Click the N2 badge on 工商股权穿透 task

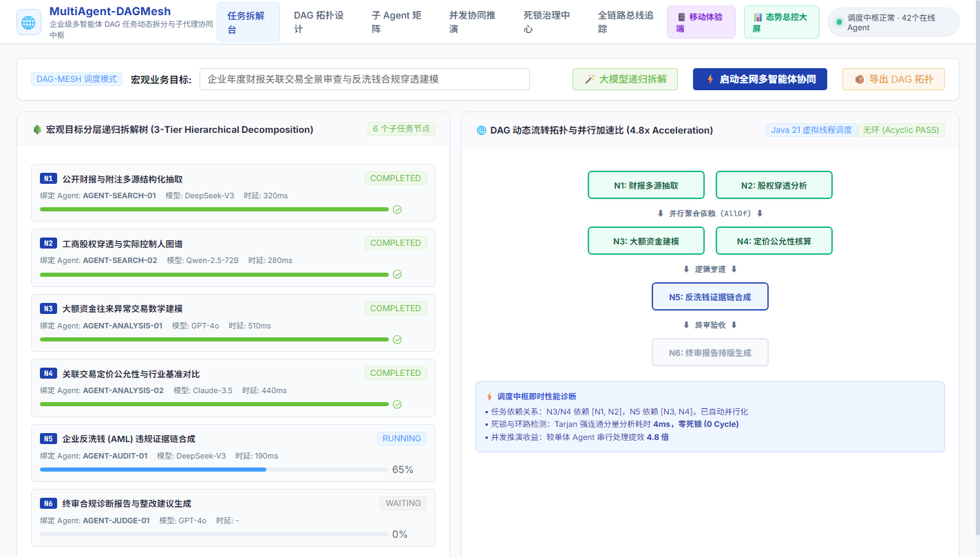pyautogui.click(x=48, y=244)
